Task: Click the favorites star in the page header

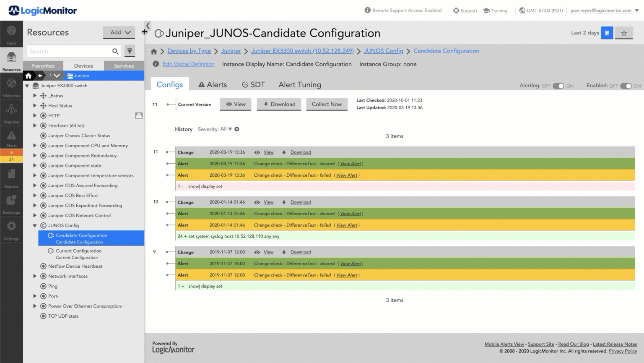Action: [x=624, y=32]
